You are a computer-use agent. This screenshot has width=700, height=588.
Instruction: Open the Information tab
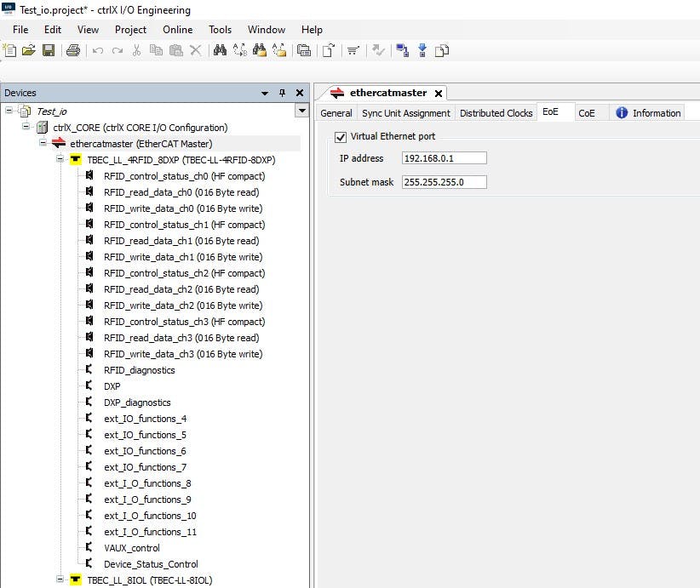(648, 113)
